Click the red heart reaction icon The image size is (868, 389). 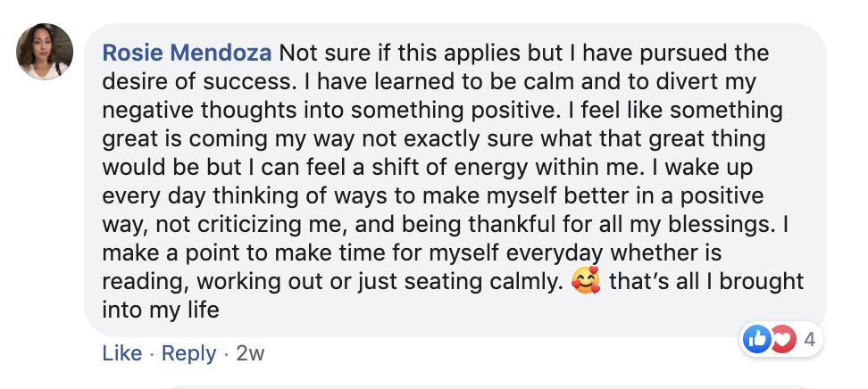pos(781,339)
